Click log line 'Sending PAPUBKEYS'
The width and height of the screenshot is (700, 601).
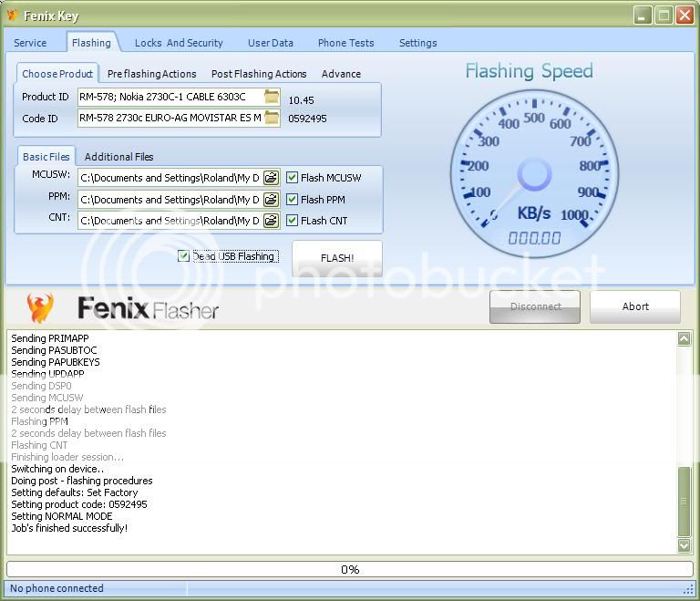click(56, 362)
